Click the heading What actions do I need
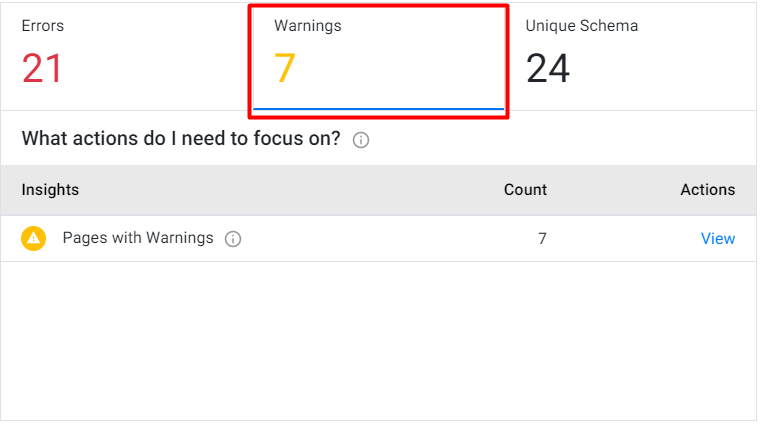The height and width of the screenshot is (435, 764). [181, 139]
